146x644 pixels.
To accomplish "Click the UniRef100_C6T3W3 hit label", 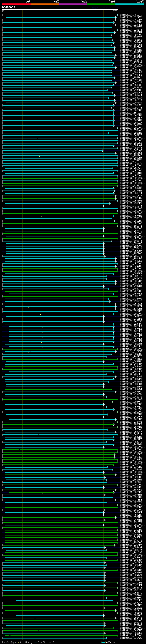I will [x=131, y=22].
